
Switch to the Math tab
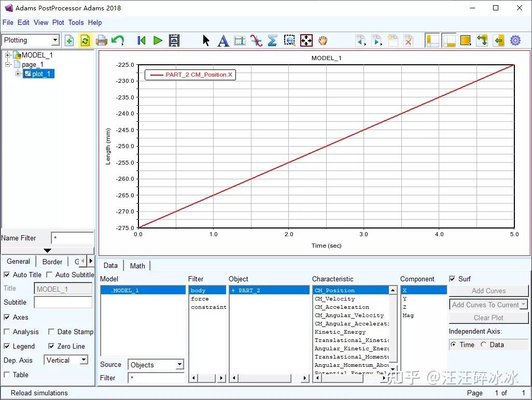pos(137,266)
